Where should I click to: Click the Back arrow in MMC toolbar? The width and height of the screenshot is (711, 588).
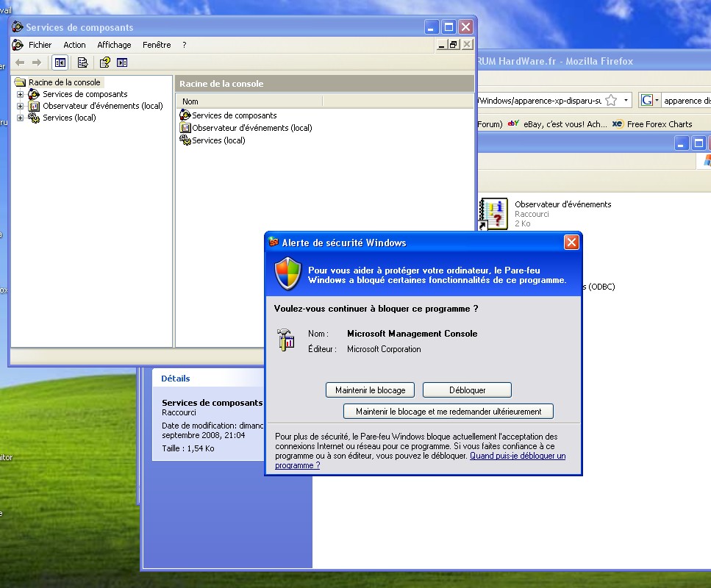(20, 62)
